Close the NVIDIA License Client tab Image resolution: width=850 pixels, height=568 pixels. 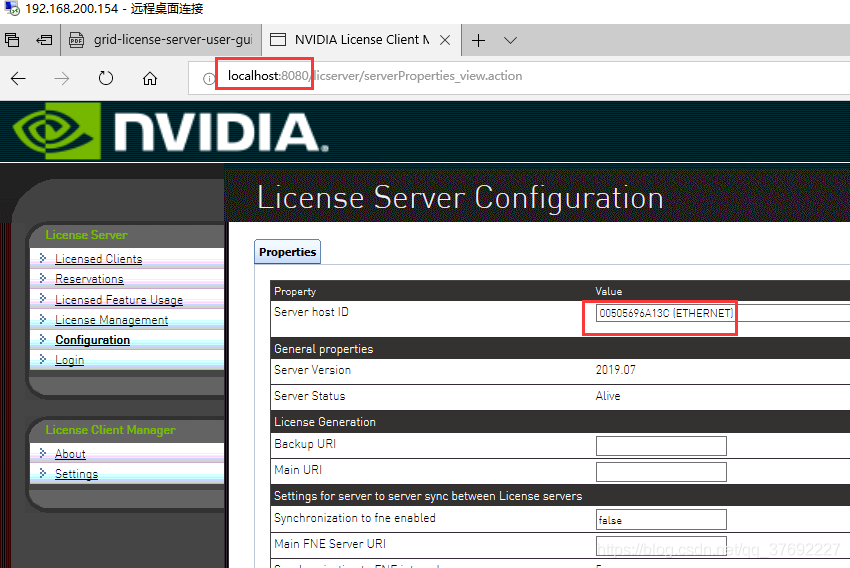[445, 40]
